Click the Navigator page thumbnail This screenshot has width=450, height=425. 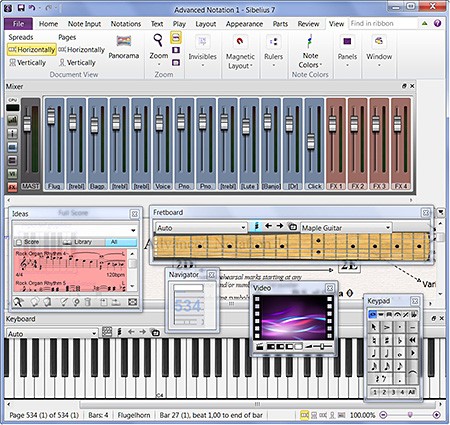click(x=188, y=305)
